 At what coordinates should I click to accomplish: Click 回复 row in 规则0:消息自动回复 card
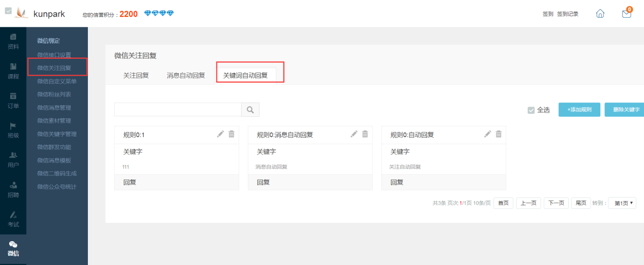(310, 182)
